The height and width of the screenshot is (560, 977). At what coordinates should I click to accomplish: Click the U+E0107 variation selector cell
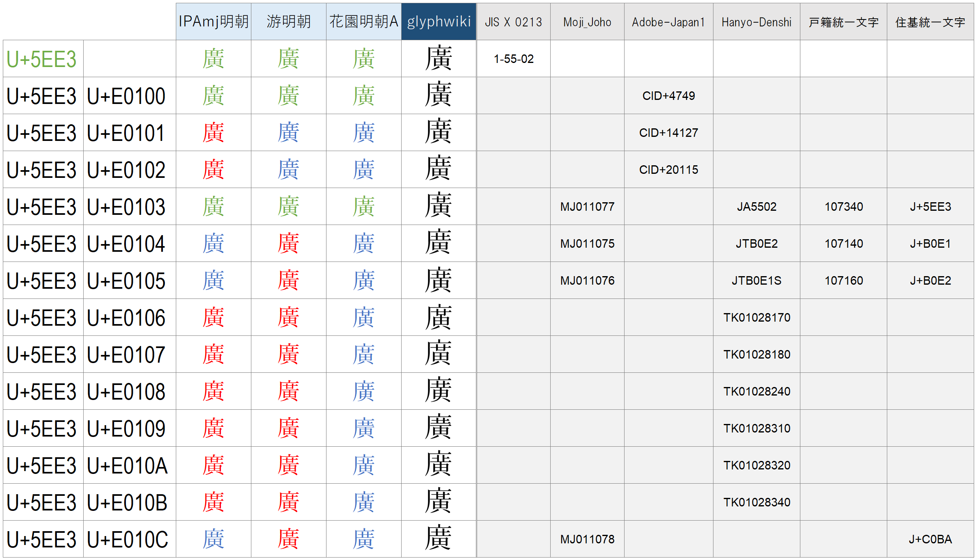[130, 354]
